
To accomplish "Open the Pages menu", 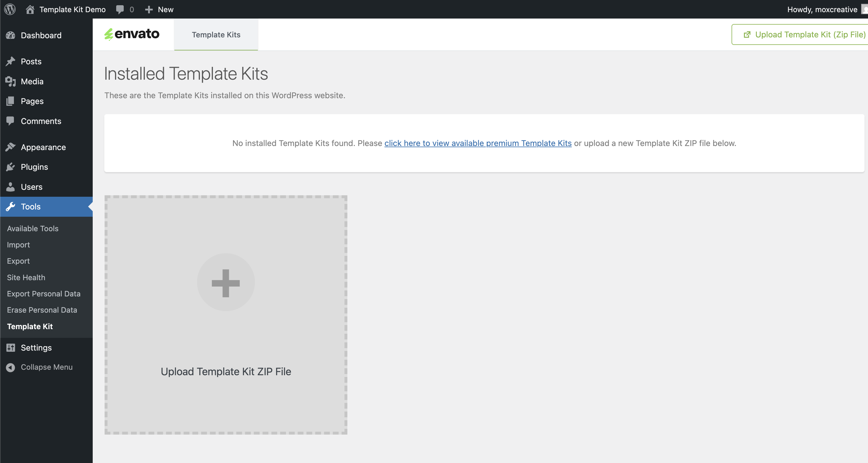I will (46, 101).
